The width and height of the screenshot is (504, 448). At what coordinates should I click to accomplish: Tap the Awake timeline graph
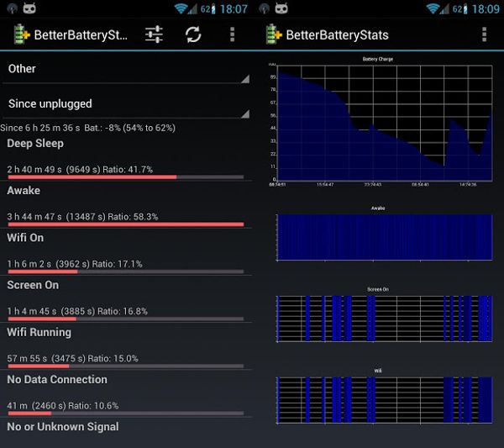(385, 237)
